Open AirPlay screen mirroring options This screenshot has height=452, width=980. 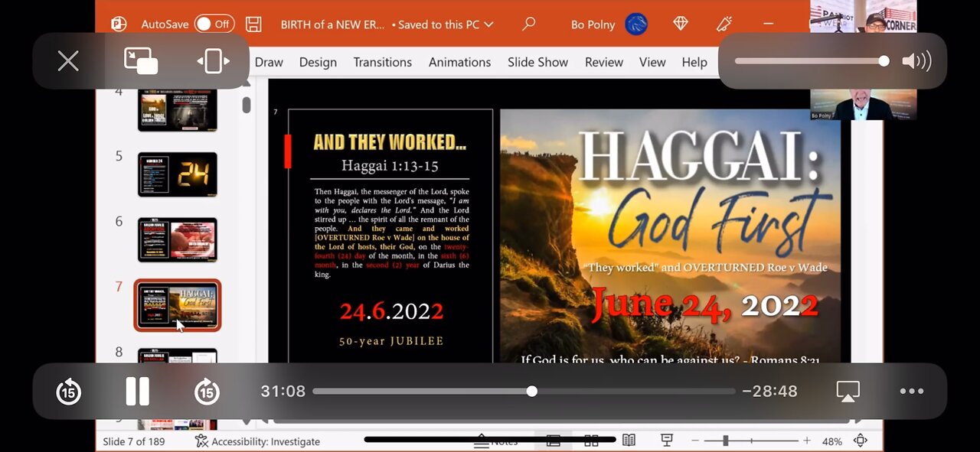tap(848, 391)
